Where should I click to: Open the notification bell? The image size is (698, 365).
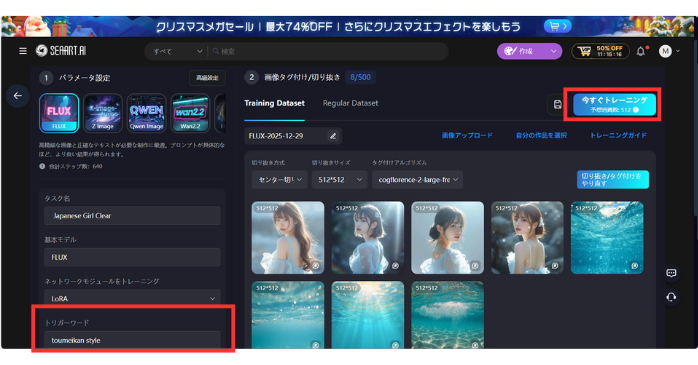click(x=641, y=51)
